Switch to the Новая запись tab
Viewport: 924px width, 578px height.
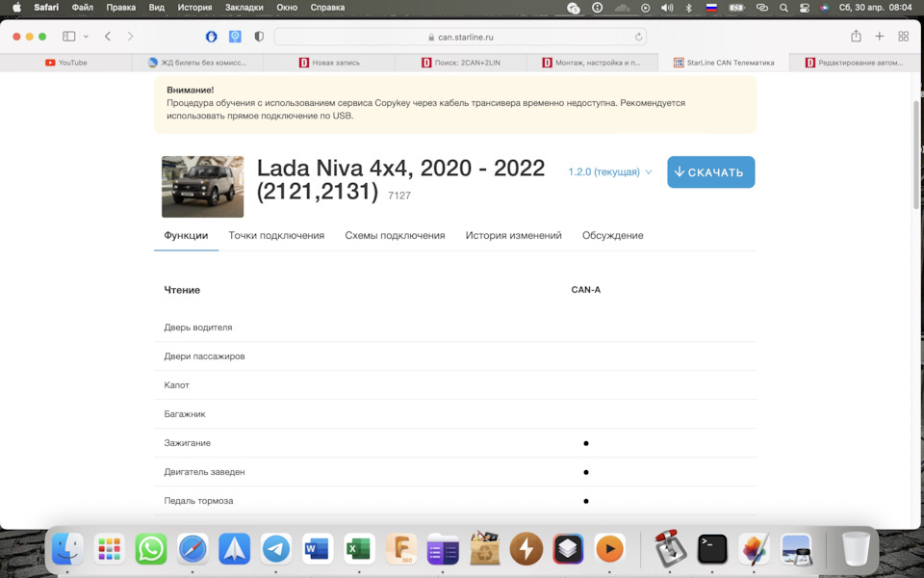point(329,63)
